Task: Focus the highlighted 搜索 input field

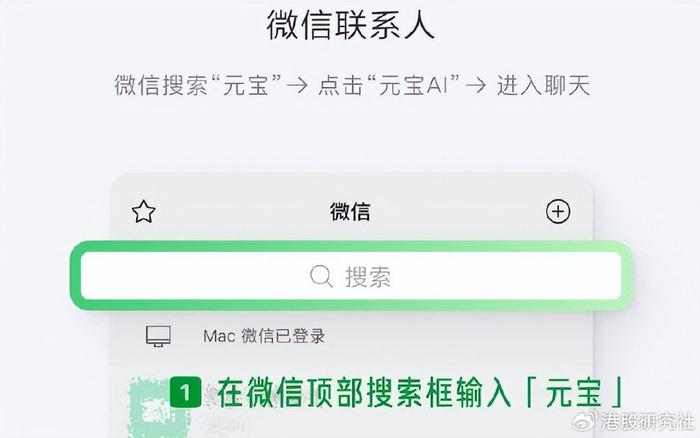Action: point(351,276)
